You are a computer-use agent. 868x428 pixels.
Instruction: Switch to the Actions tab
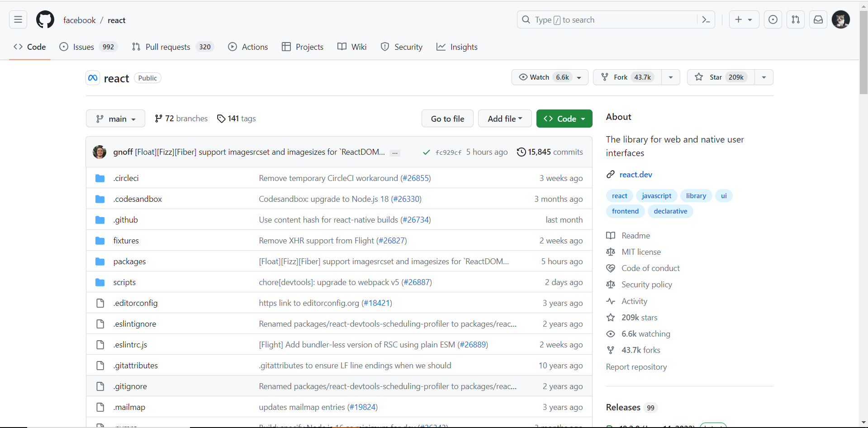(248, 47)
